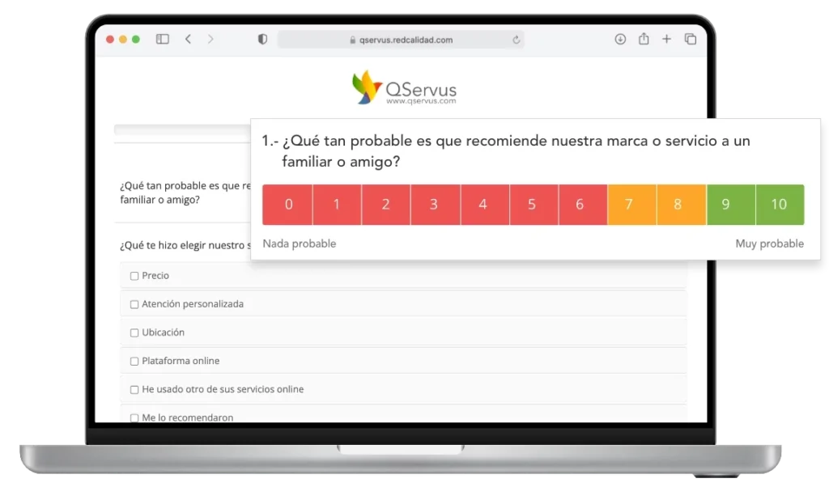Check the Precio checkbox
The height and width of the screenshot is (504, 829).
click(134, 276)
